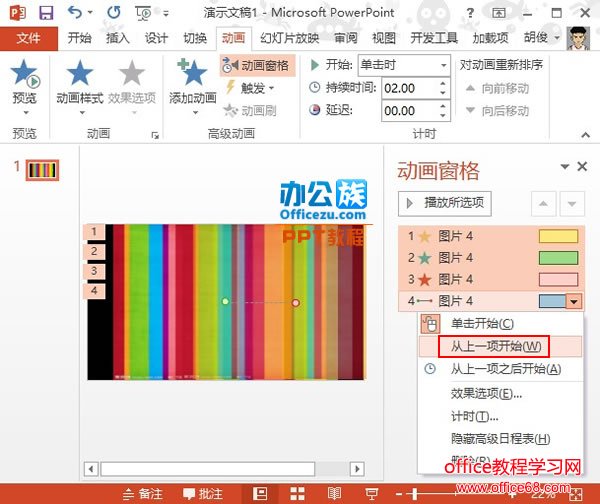Move animation up in pane
Image resolution: width=600 pixels, height=504 pixels.
pos(543,204)
